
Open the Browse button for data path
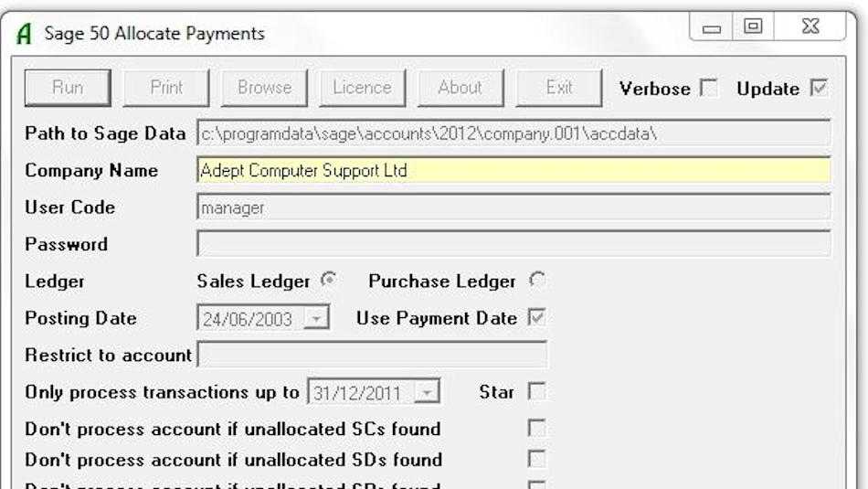tap(264, 88)
